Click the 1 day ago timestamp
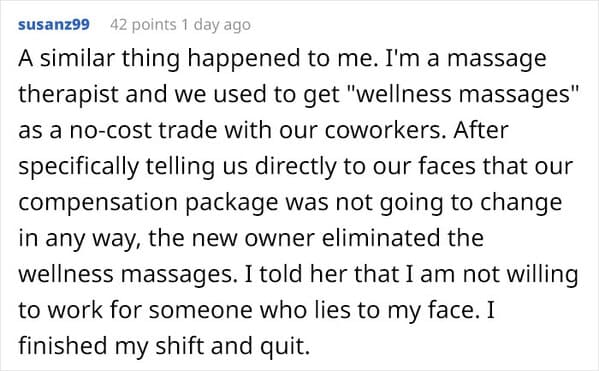The image size is (599, 371). pos(216,25)
